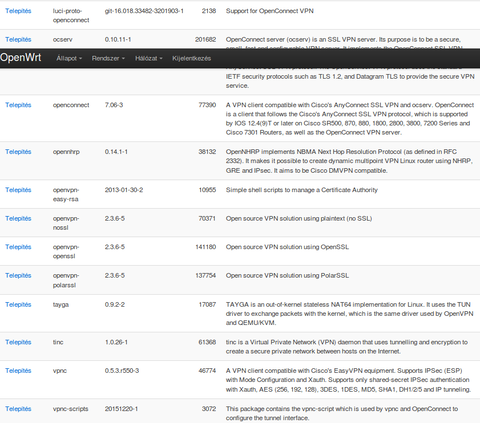Click size value 61368
Screen dimensions: 480x423
pos(207,342)
